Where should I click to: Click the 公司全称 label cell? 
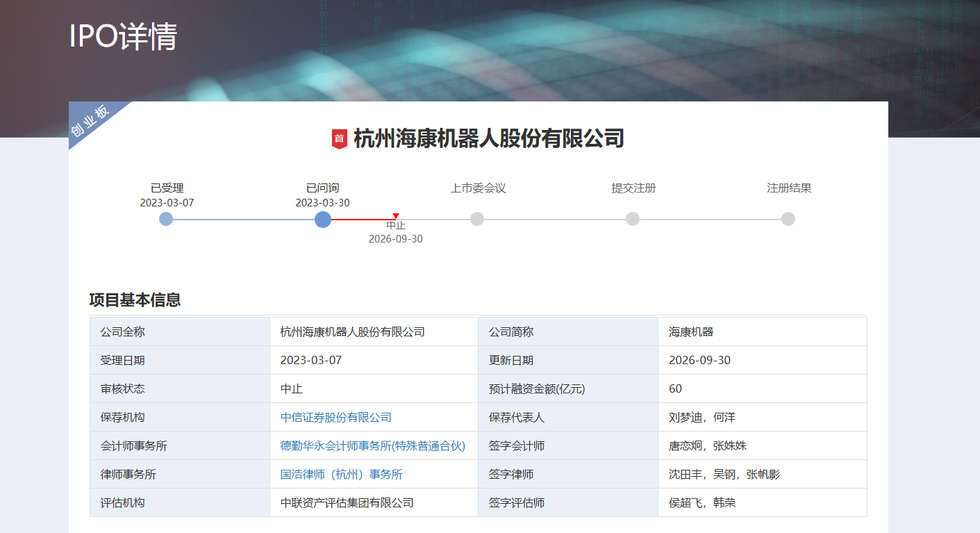click(x=180, y=332)
